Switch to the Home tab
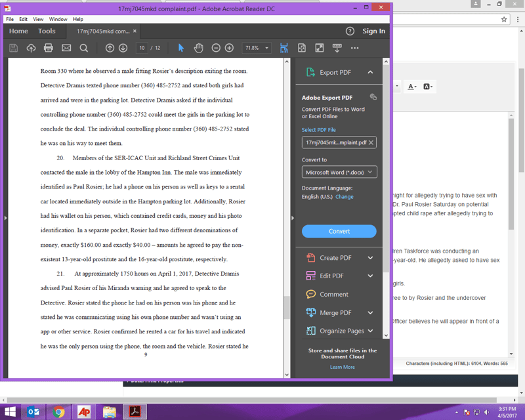The width and height of the screenshot is (525, 420). click(18, 31)
